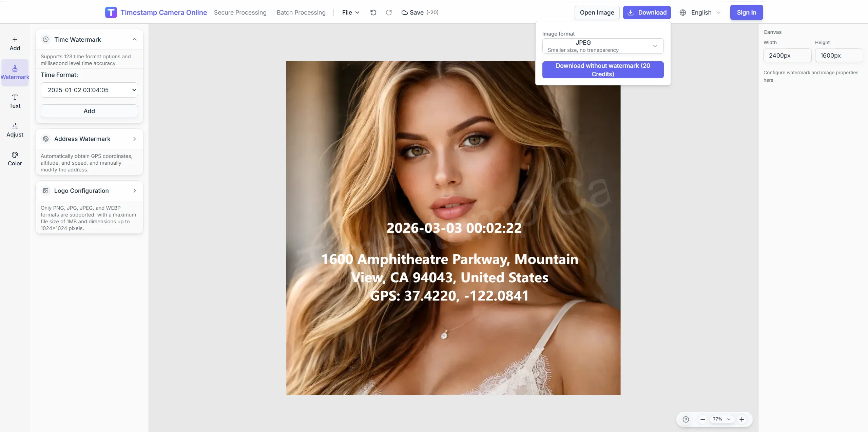
Task: Expand the Logo Configuration section
Action: click(x=134, y=190)
